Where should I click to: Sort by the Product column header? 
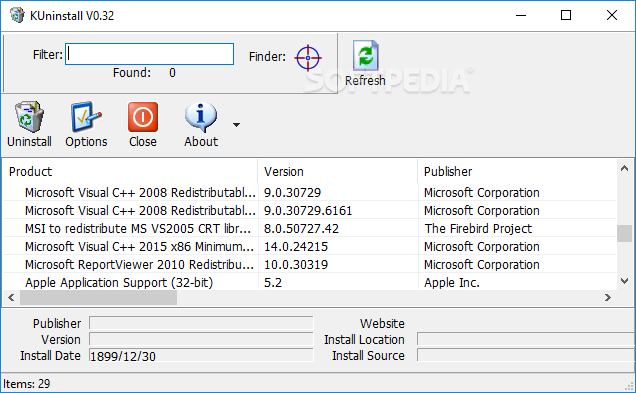click(130, 172)
